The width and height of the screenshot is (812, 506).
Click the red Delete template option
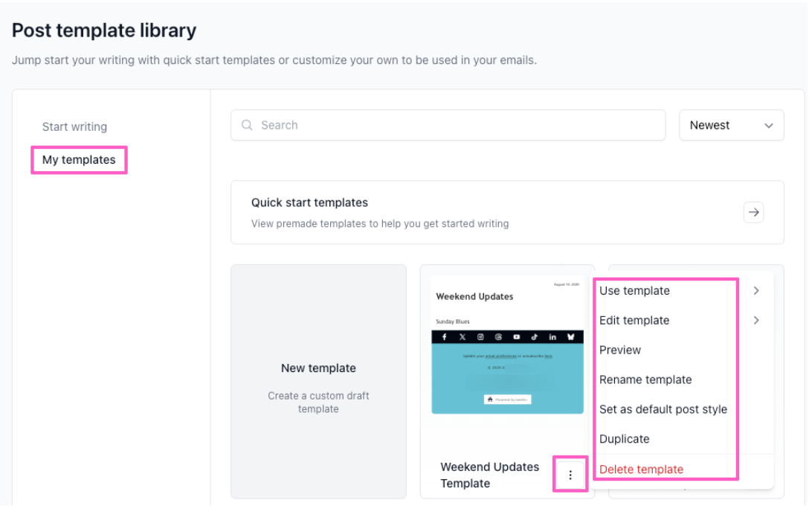point(641,470)
